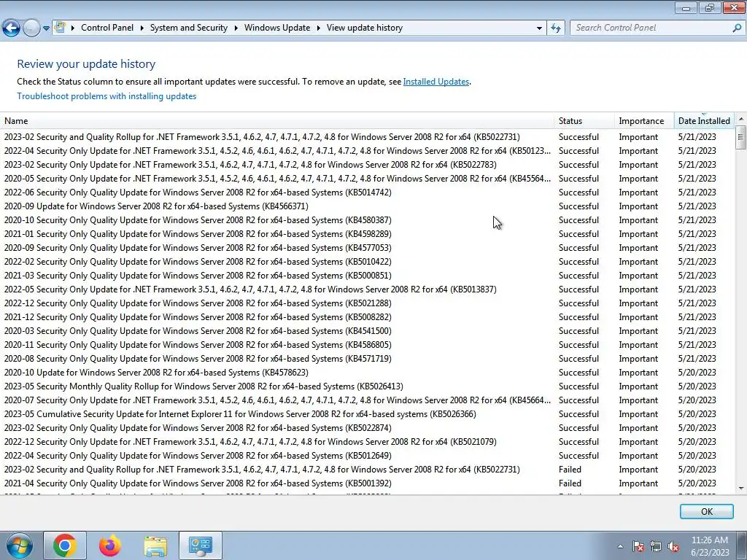Open the Windows Start menu
The height and width of the screenshot is (560, 747).
point(20,545)
